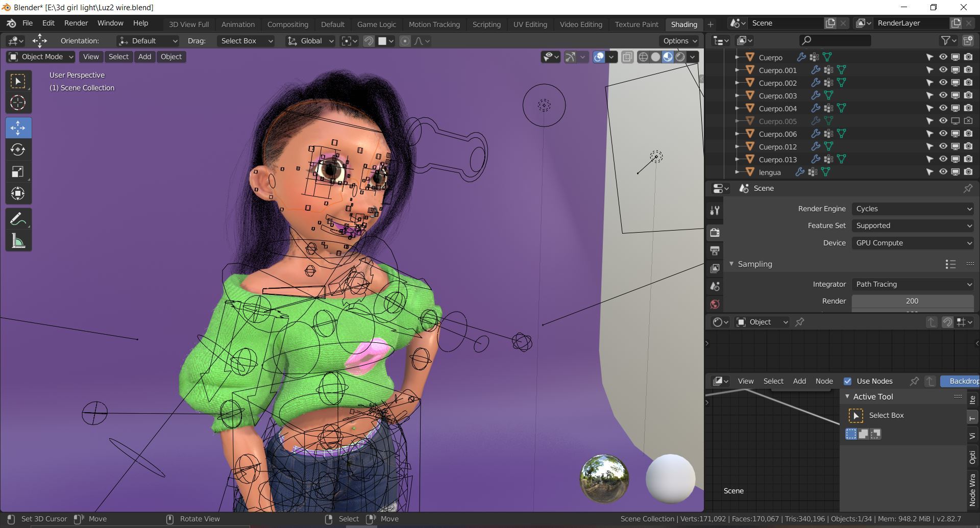Open the Render Engine Cycles dropdown
The width and height of the screenshot is (980, 528).
(913, 209)
